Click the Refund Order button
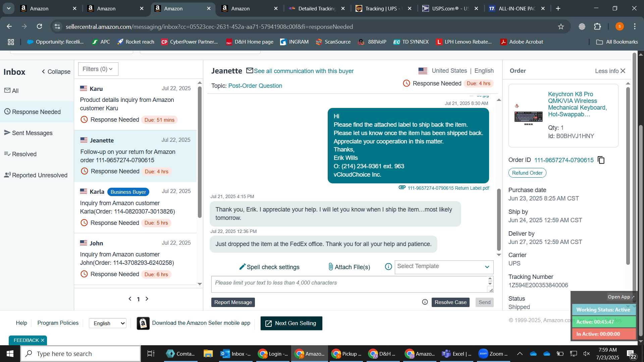This screenshot has width=644, height=362. click(527, 173)
